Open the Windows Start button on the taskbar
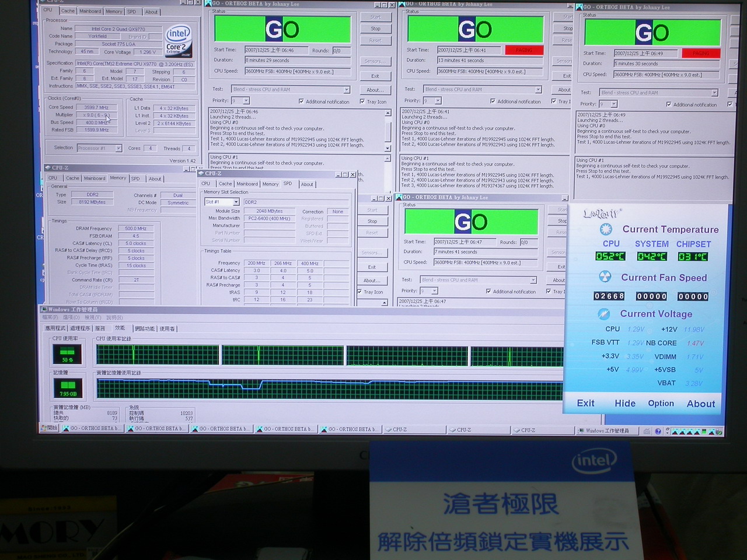The image size is (747, 560). [50, 429]
